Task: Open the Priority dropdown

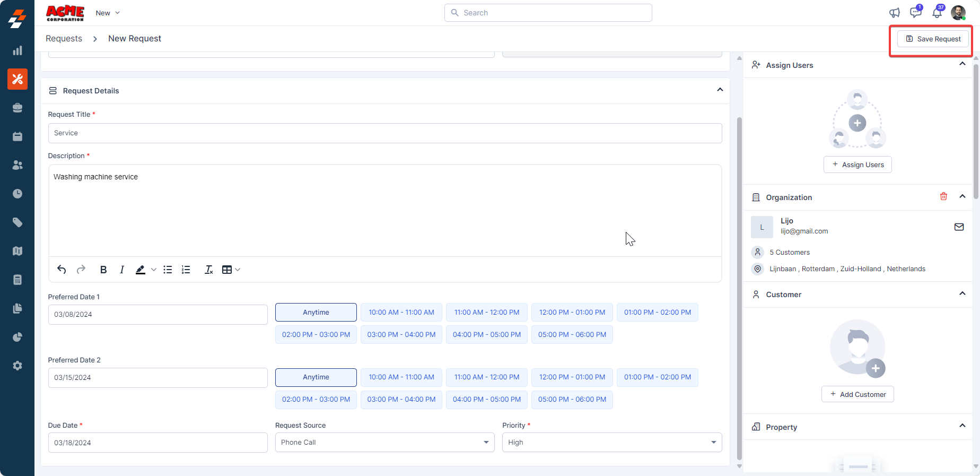Action: pos(611,443)
